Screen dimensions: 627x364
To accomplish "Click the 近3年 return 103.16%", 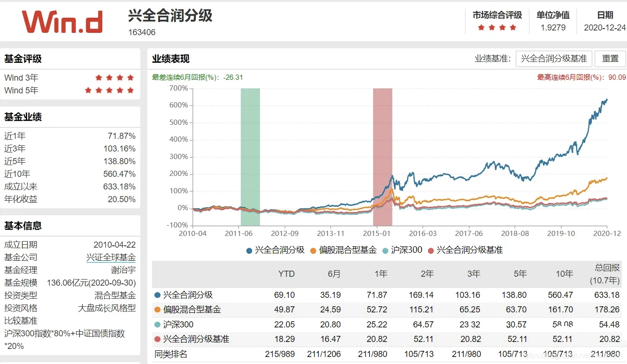I will pyautogui.click(x=120, y=149).
